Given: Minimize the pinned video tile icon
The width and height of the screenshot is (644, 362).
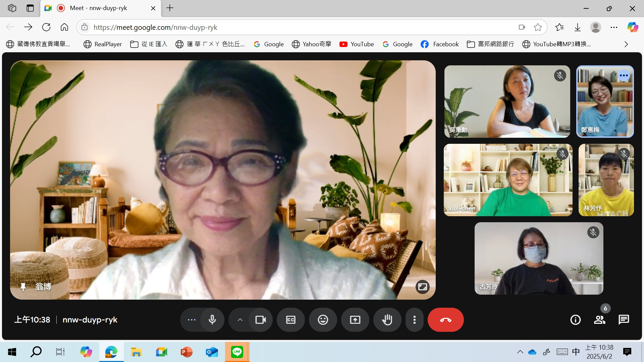Looking at the screenshot, I should 422,287.
